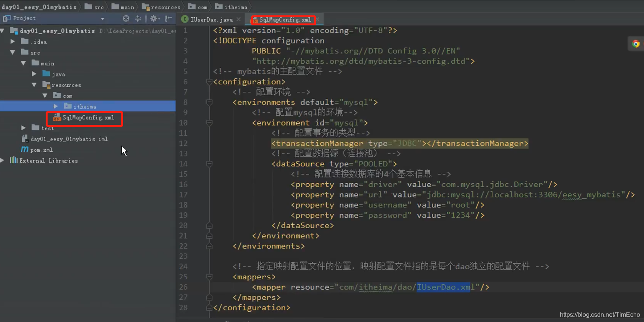
Task: Fold the mappers tag at line 25
Action: click(x=209, y=277)
